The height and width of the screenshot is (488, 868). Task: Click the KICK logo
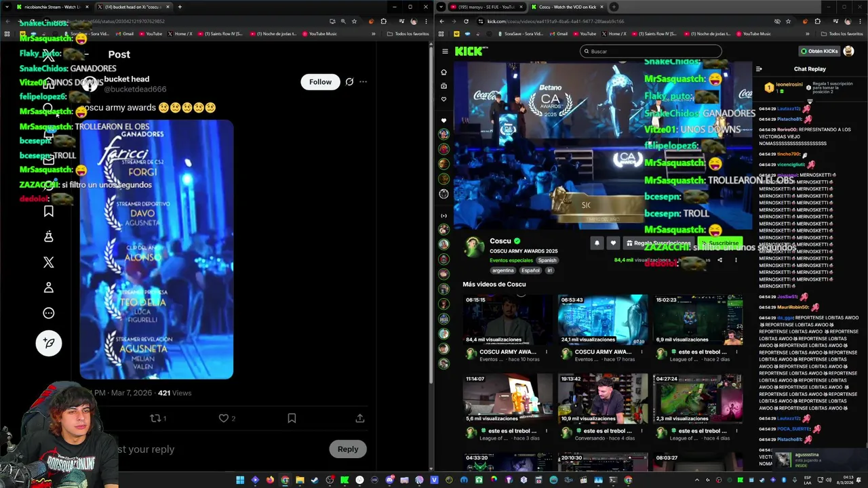(469, 51)
